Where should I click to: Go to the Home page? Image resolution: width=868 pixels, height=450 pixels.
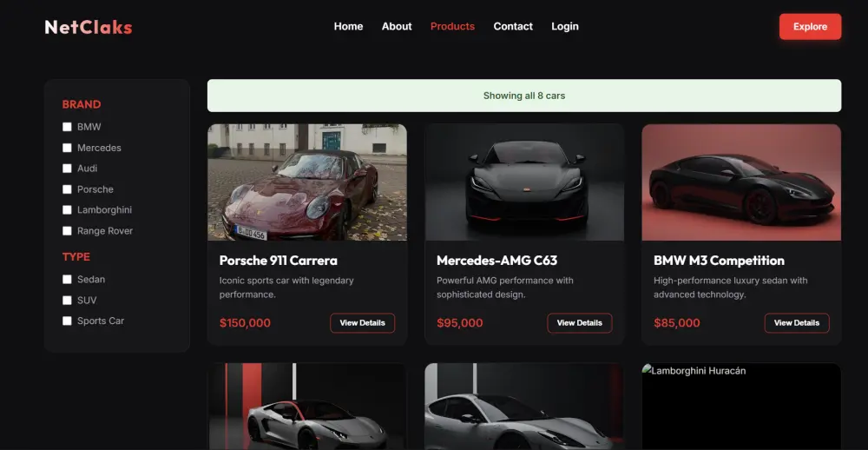pos(348,26)
